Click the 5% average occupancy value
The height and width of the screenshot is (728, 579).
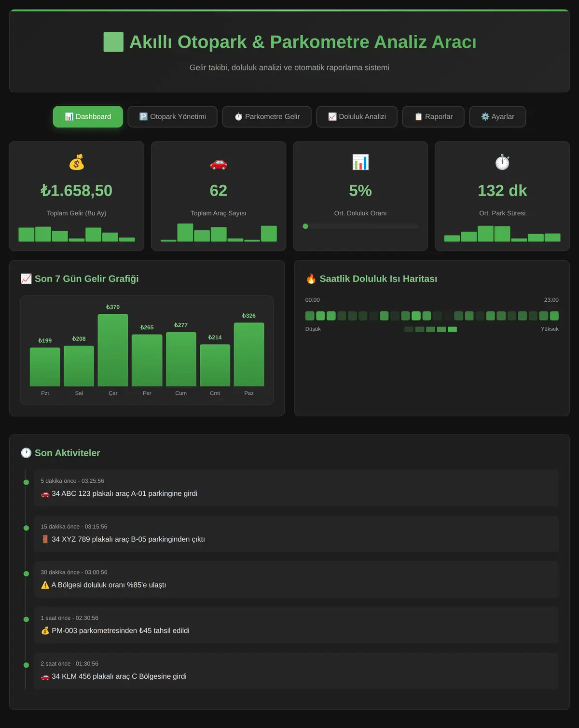coord(360,191)
